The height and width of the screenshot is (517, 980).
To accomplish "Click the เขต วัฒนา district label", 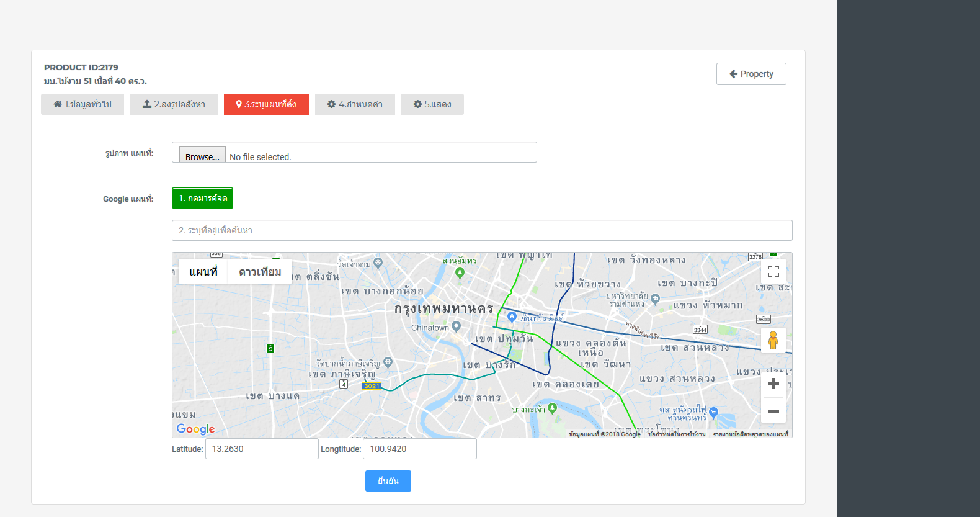I will pyautogui.click(x=606, y=364).
